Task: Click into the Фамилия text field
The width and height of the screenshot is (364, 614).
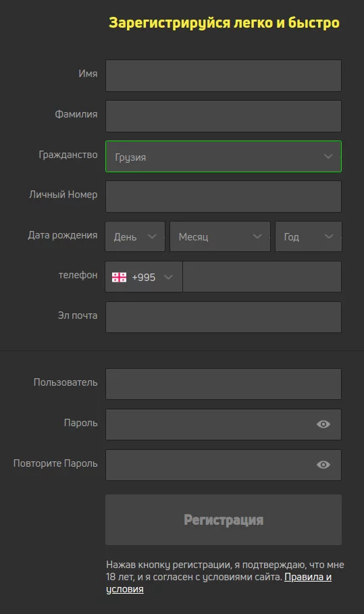Action: tap(224, 116)
